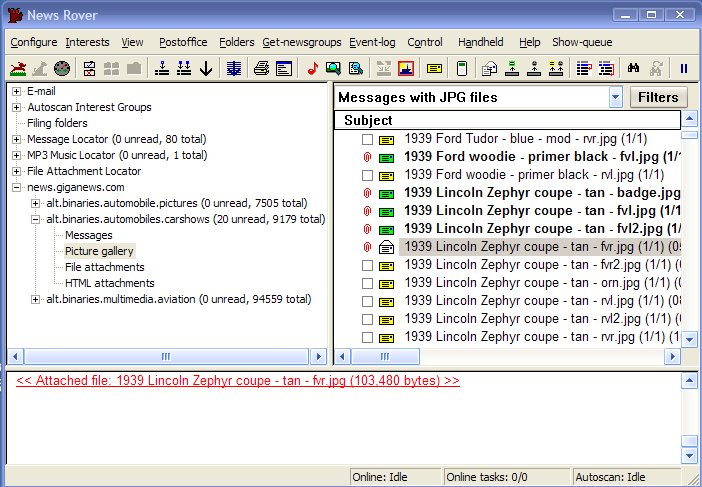702x487 pixels.
Task: Click the green message upload arrow icon
Action: click(512, 68)
